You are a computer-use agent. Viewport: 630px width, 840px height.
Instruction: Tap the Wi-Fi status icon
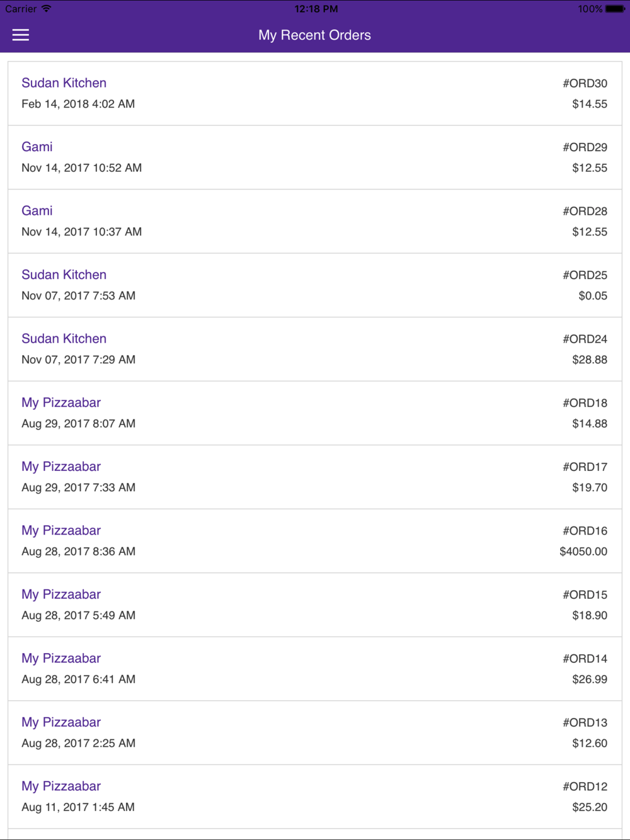coord(47,9)
